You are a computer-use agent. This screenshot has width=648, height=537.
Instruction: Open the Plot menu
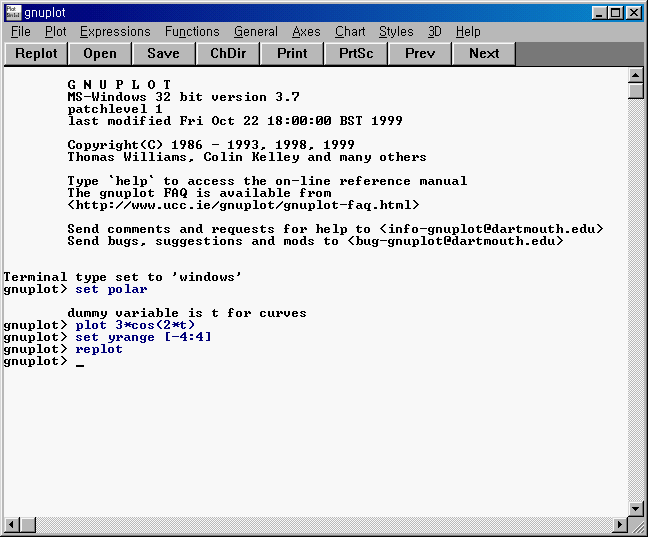[55, 32]
